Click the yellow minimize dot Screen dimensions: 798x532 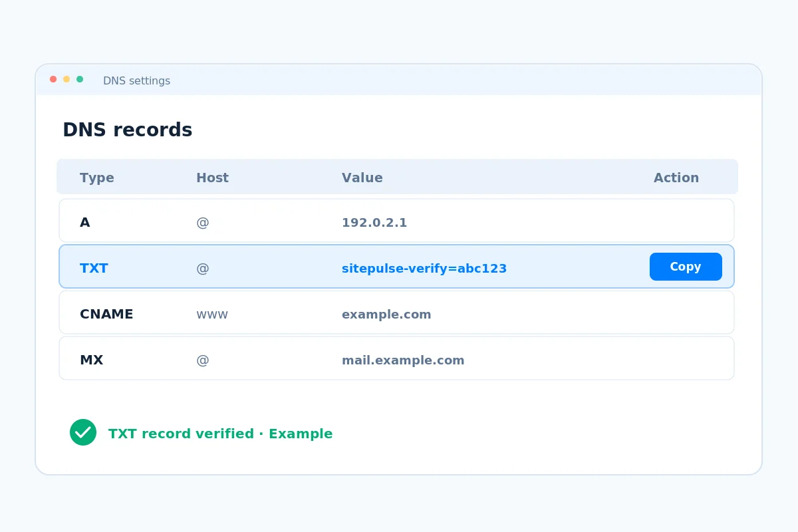tap(66, 79)
